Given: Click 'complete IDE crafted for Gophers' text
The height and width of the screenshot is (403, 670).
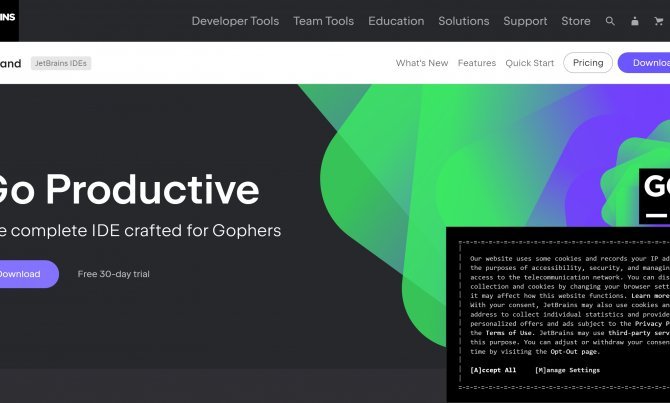Looking at the screenshot, I should point(146,230).
